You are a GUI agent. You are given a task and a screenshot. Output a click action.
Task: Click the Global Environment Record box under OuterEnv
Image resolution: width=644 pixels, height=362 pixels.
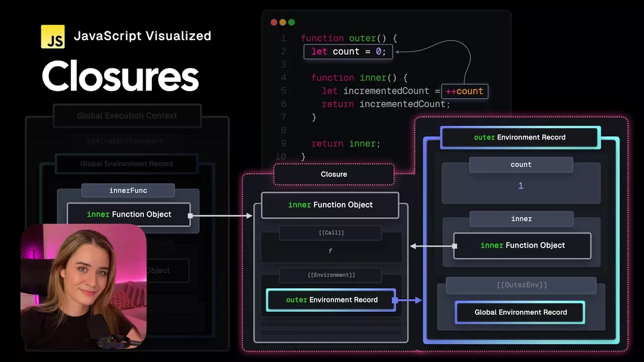coord(520,312)
